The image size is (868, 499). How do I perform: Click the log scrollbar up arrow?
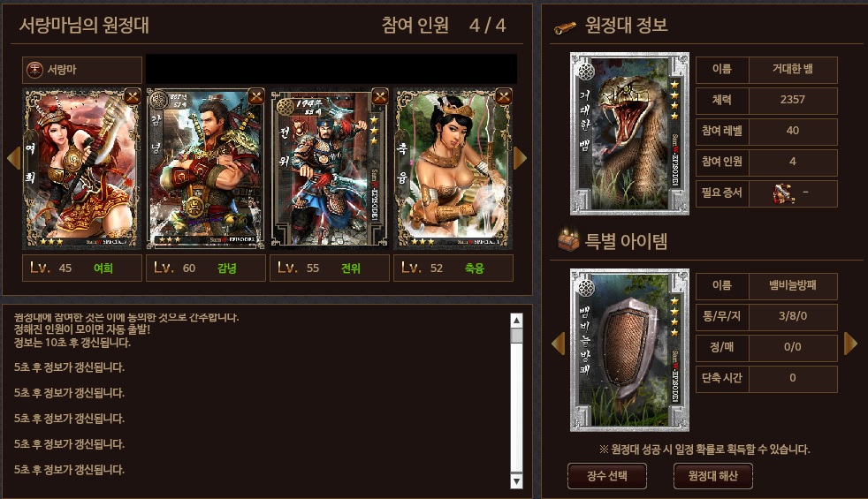(x=516, y=321)
